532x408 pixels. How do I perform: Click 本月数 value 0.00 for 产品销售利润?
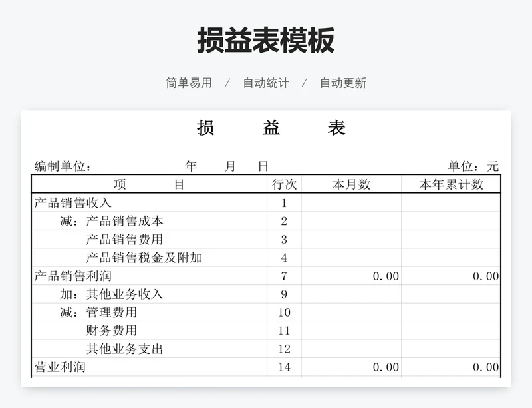pyautogui.click(x=386, y=276)
